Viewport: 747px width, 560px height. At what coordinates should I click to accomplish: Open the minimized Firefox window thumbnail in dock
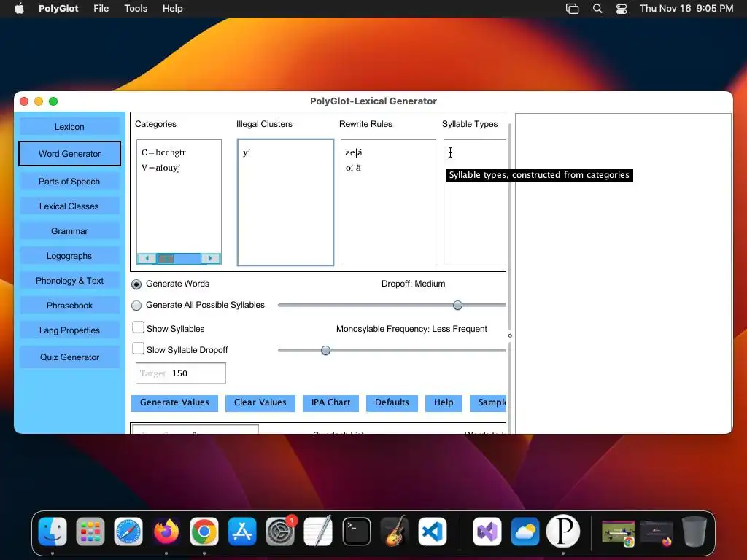coord(657,532)
